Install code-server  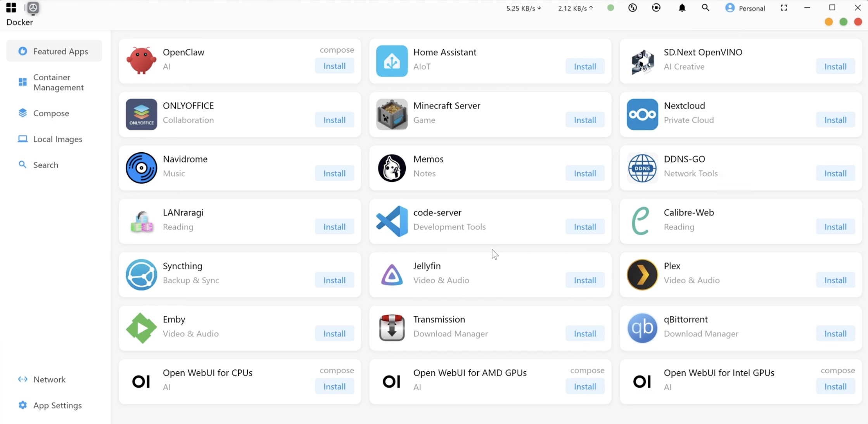click(x=585, y=227)
